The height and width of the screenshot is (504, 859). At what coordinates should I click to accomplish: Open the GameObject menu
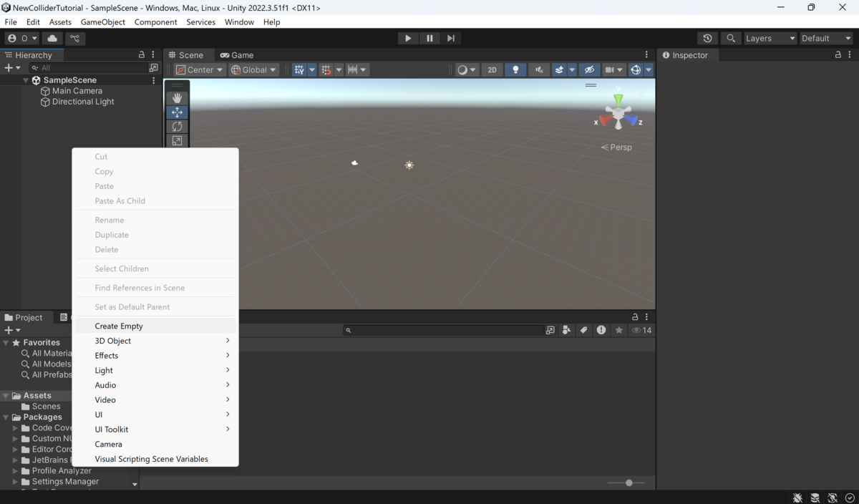click(x=103, y=22)
